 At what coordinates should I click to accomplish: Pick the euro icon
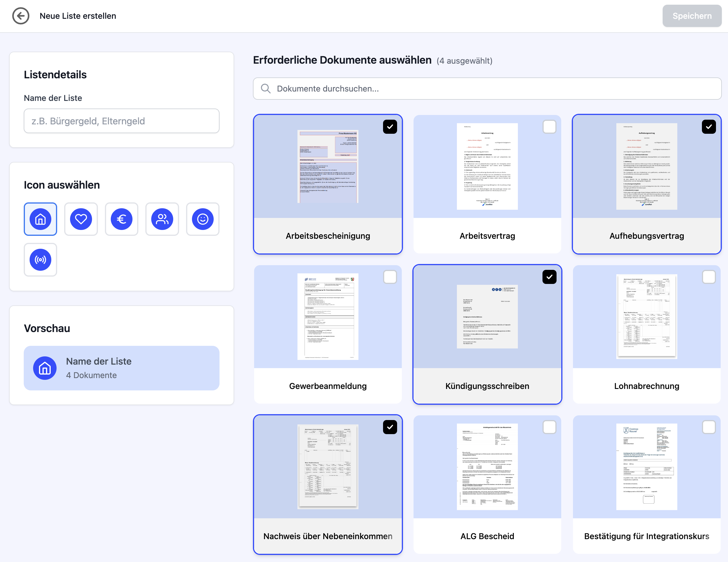pos(121,219)
